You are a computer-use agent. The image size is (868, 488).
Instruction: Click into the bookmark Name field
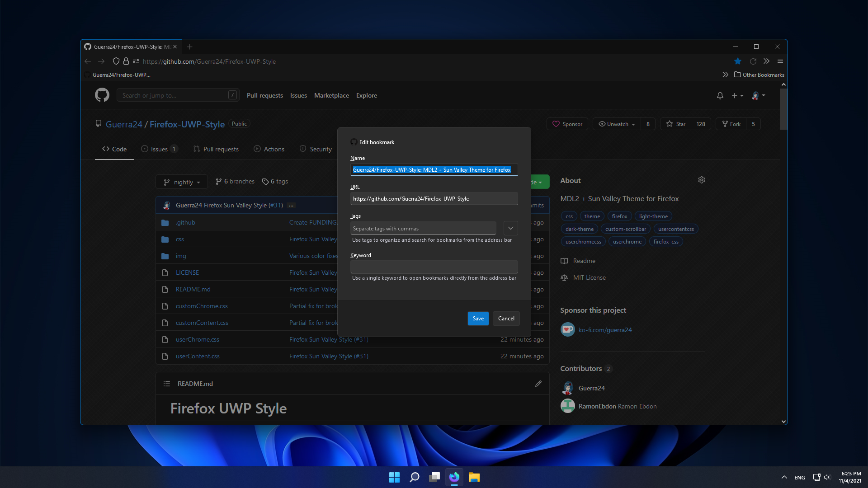pos(434,170)
